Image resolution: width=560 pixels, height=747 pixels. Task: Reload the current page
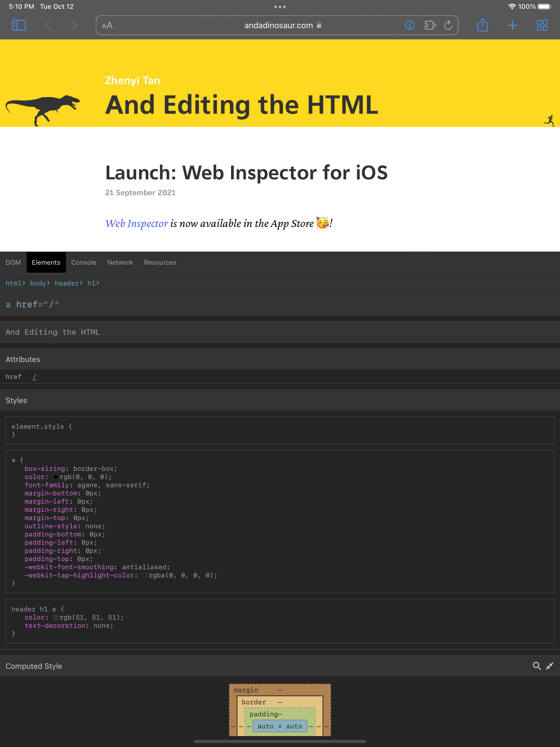tap(448, 25)
